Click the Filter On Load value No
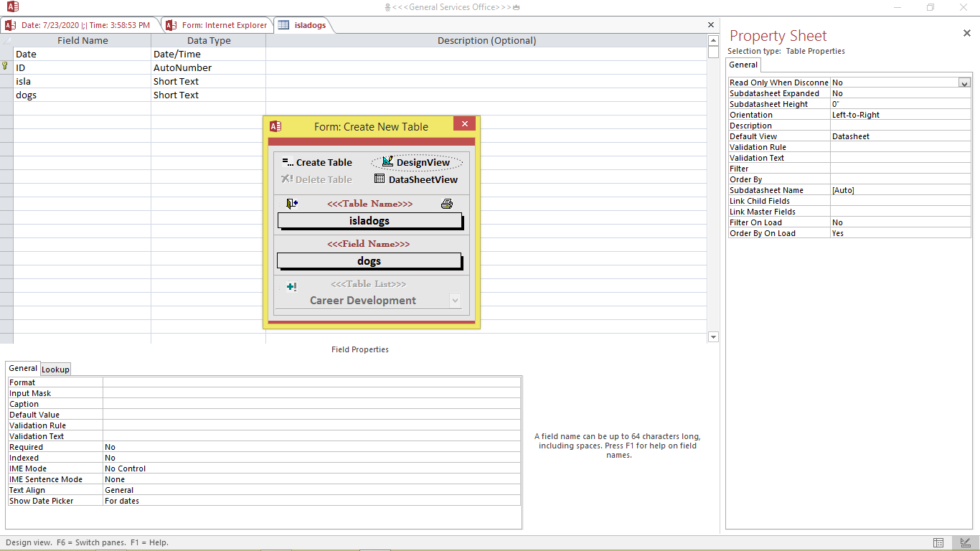The height and width of the screenshot is (551, 980). click(x=900, y=222)
